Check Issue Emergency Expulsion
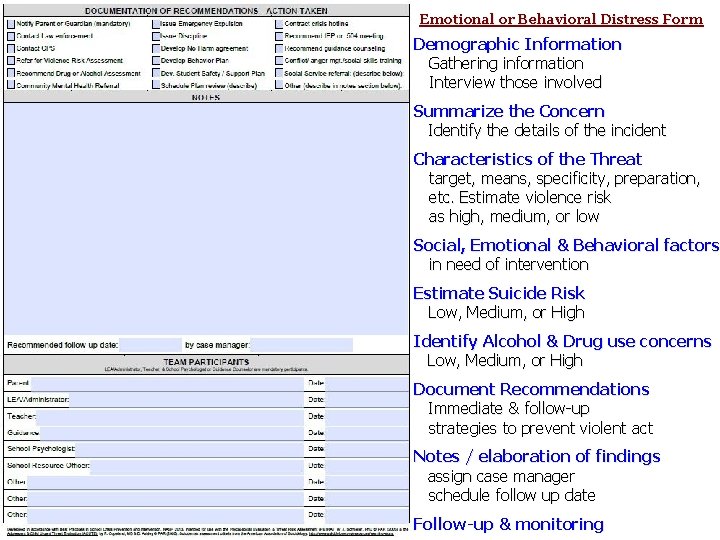 tap(156, 23)
